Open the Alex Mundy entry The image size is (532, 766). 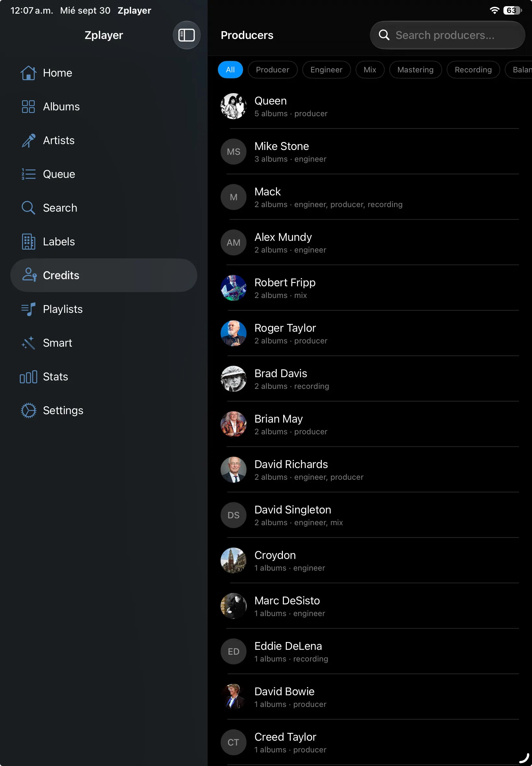pyautogui.click(x=369, y=242)
